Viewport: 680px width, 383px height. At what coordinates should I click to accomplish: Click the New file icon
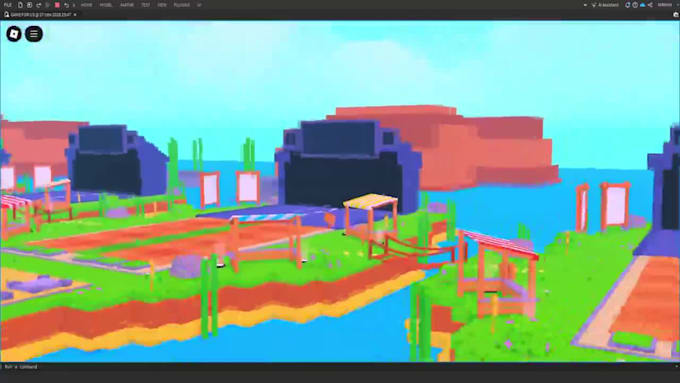pyautogui.click(x=20, y=5)
